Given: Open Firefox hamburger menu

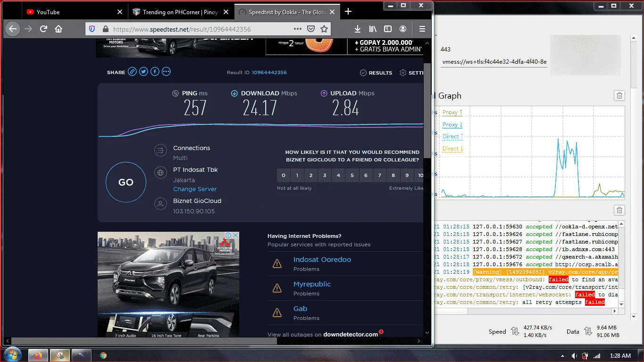Looking at the screenshot, I should click(422, 29).
